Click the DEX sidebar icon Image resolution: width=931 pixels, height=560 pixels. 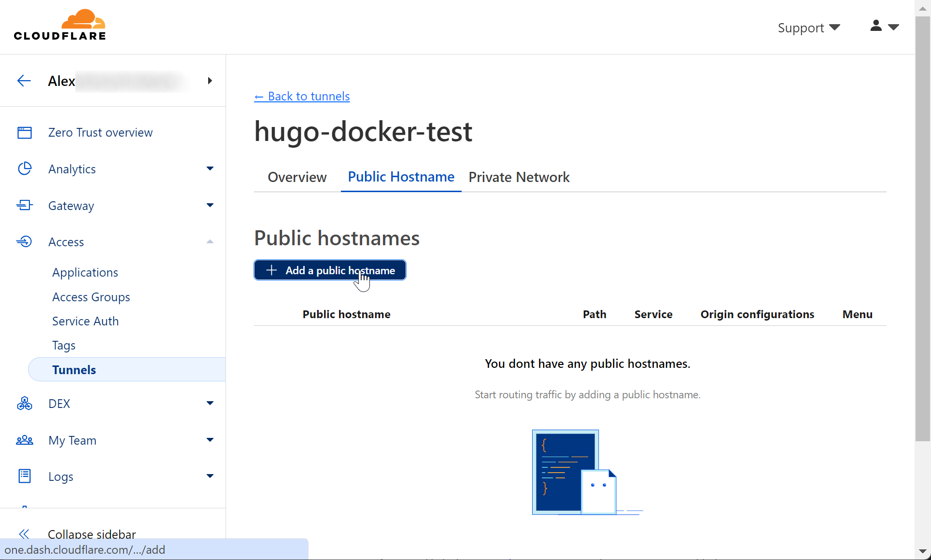(x=25, y=403)
